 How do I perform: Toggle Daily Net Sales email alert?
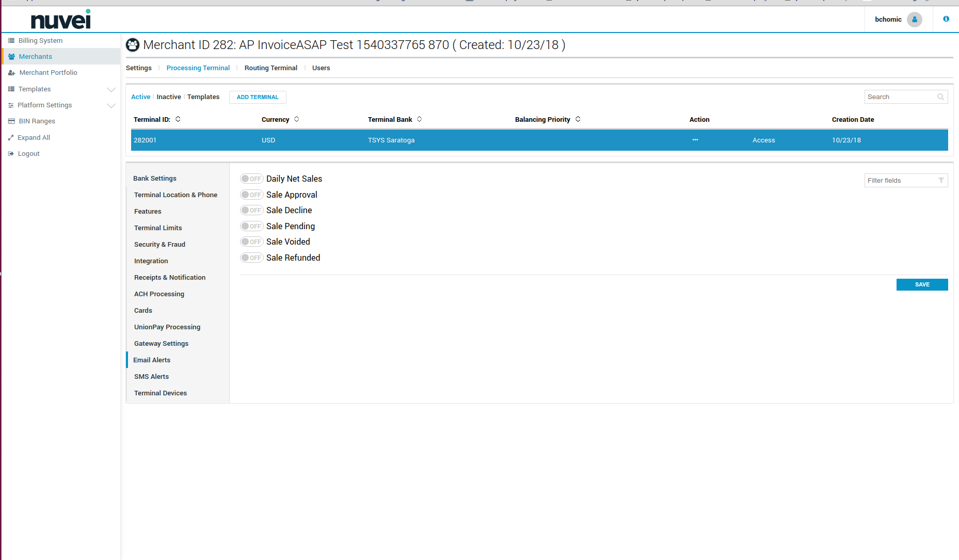(x=252, y=179)
